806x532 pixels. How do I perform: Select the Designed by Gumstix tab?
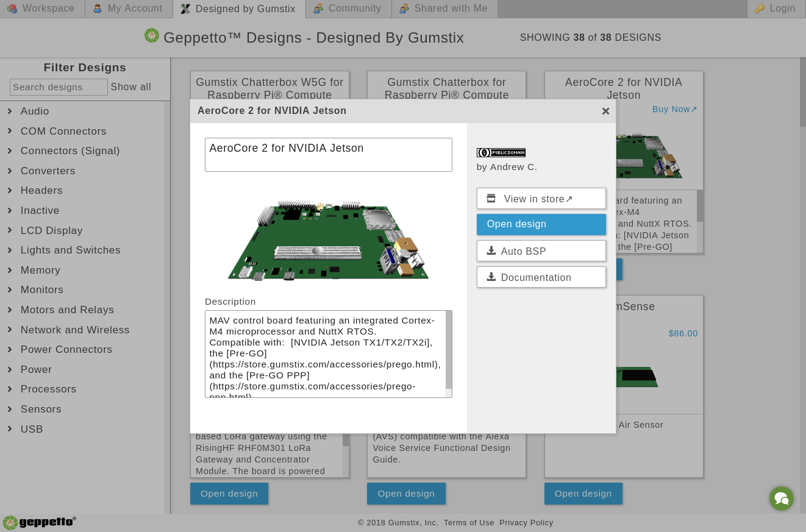point(239,9)
